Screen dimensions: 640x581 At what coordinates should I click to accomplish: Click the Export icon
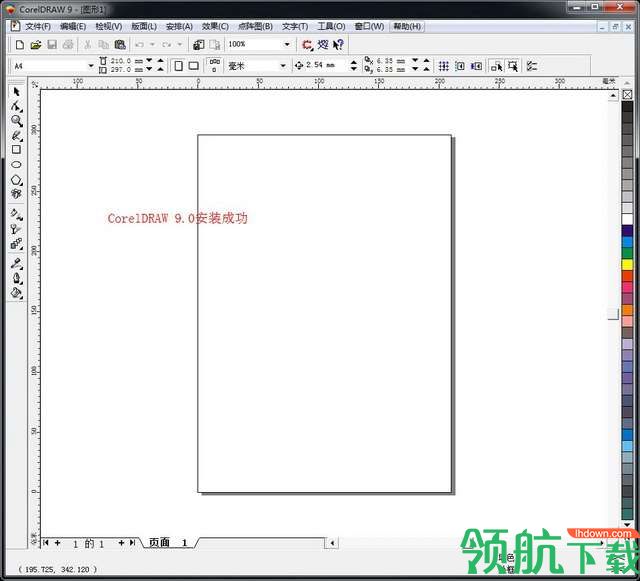[x=215, y=45]
